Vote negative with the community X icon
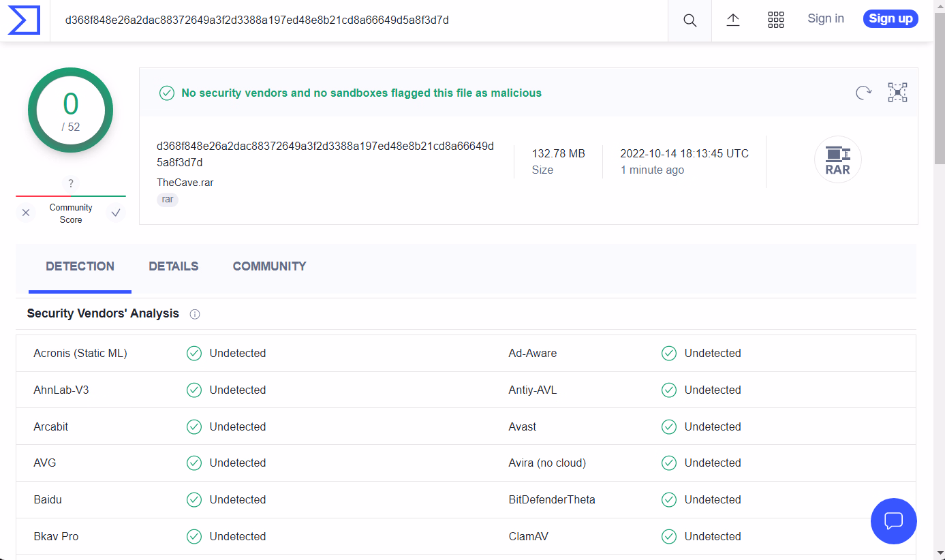 click(x=26, y=213)
